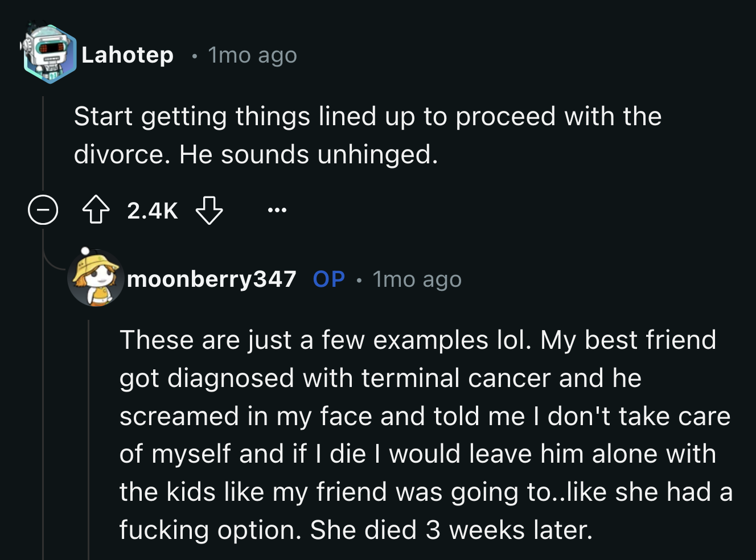
Task: Click the white status dot on moonberry347's avatar
Action: pos(85,250)
